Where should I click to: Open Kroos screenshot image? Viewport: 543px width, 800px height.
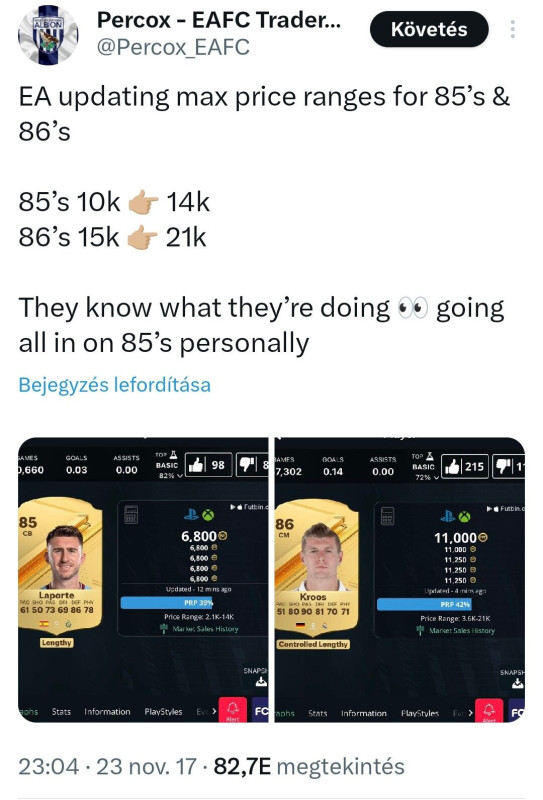400,580
